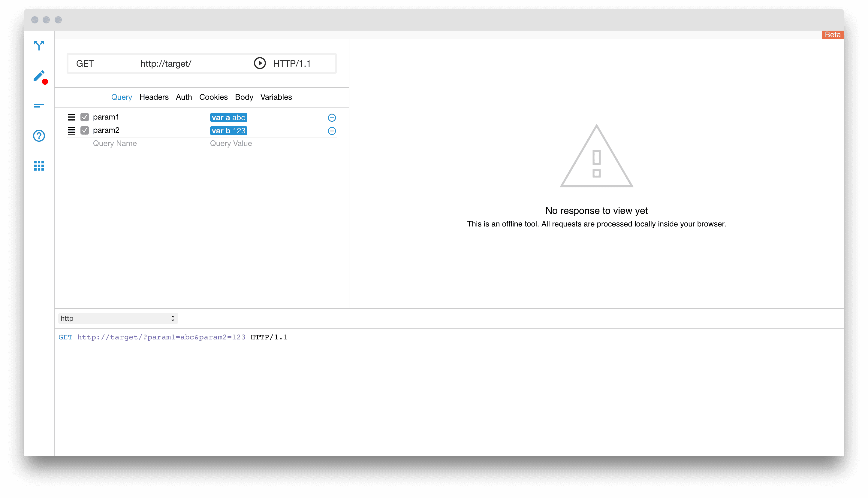This screenshot has width=868, height=498.
Task: Disable the param1 checkbox
Action: [x=84, y=117]
